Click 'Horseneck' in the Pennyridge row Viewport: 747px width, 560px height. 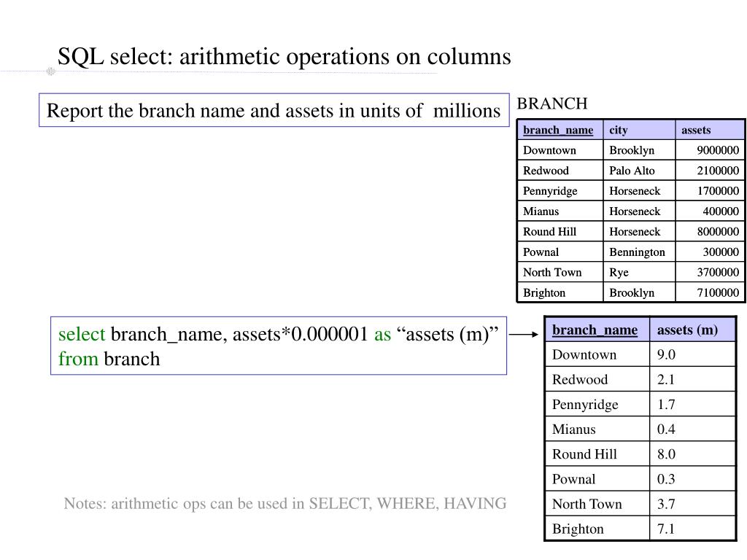tap(635, 191)
